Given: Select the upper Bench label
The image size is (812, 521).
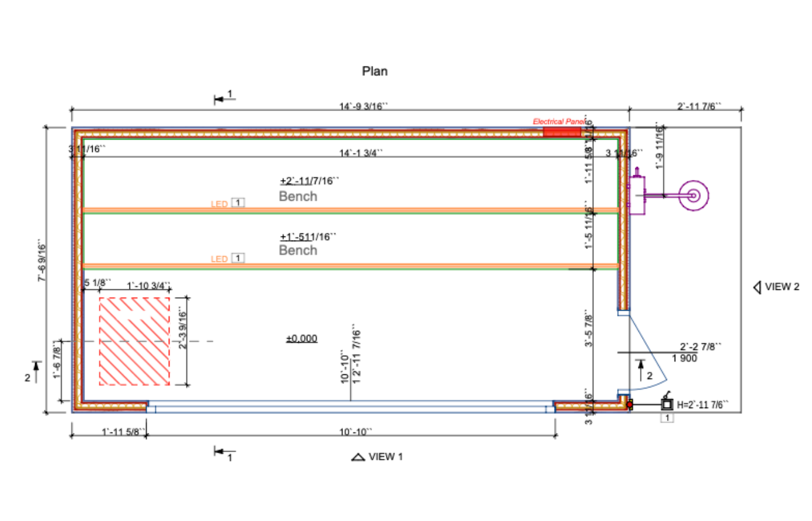Looking at the screenshot, I should click(x=298, y=197).
